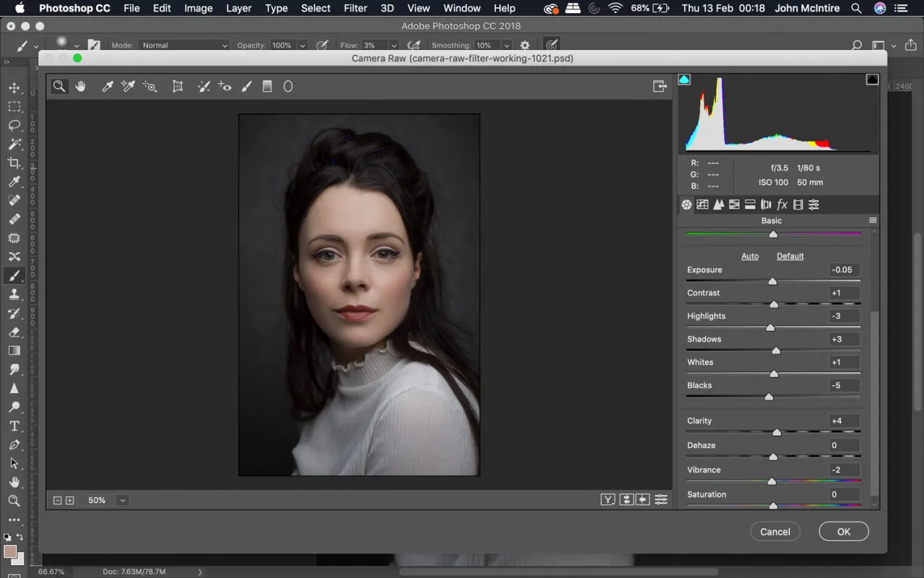
Task: Toggle the shadow clipping warning on histogram
Action: 684,79
